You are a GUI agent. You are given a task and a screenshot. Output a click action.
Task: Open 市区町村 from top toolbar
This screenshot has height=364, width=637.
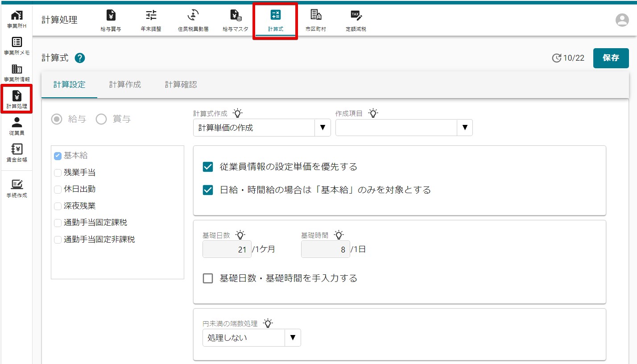(x=315, y=21)
